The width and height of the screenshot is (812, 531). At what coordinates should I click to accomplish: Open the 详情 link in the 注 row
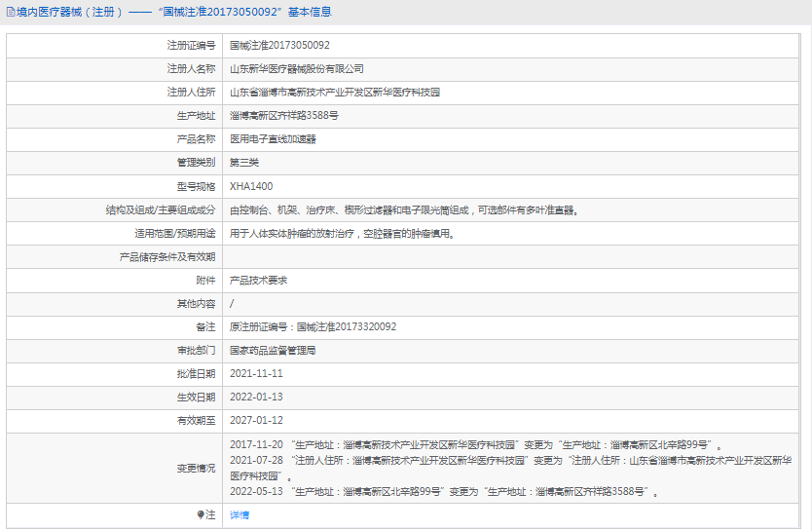coord(240,515)
